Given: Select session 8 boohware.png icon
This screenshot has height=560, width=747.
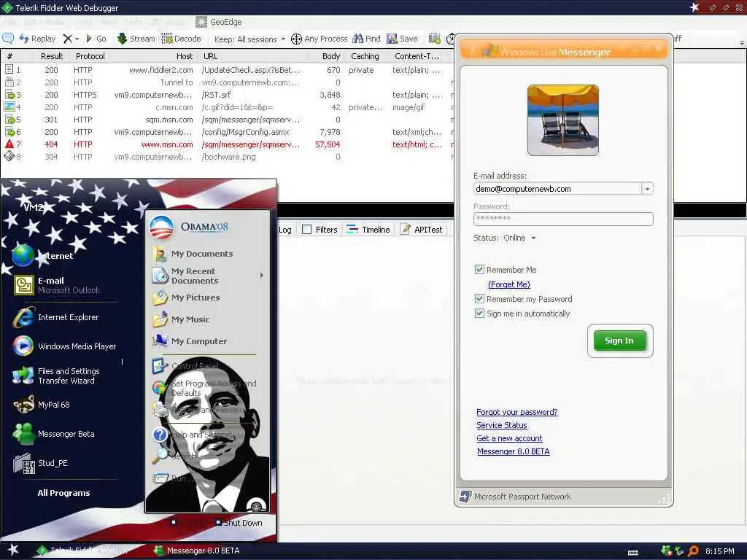Looking at the screenshot, I should tap(9, 156).
